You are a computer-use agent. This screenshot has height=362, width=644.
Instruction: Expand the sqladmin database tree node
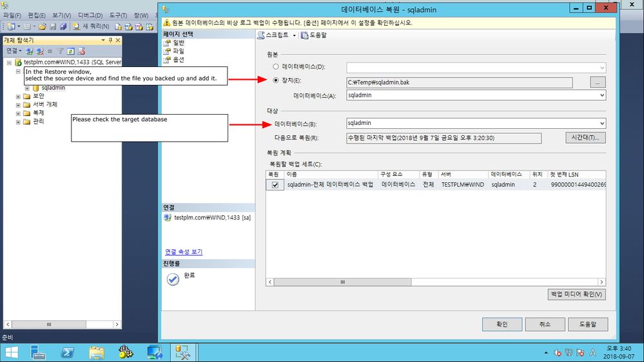(x=27, y=88)
